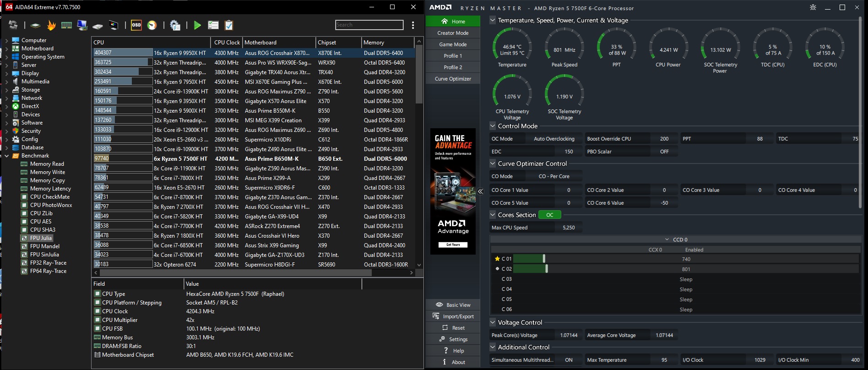The height and width of the screenshot is (370, 868).
Task: Collapse the Cores Section chevron
Action: 493,215
